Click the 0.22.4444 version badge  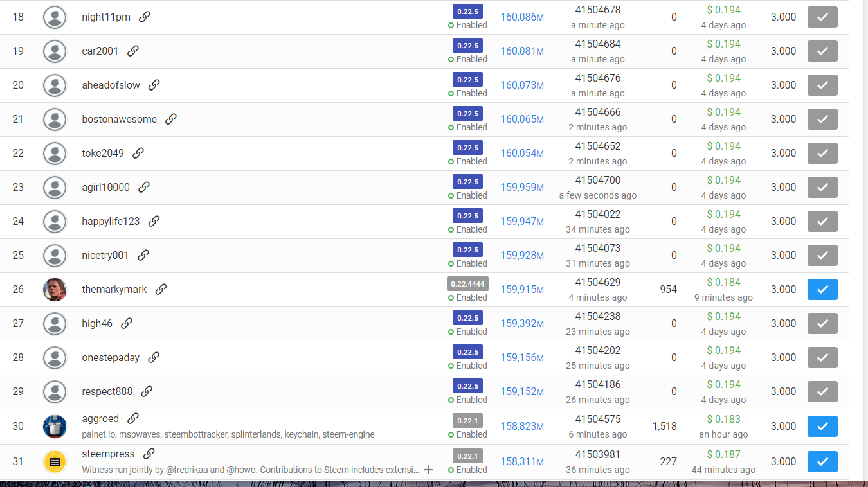coord(467,283)
